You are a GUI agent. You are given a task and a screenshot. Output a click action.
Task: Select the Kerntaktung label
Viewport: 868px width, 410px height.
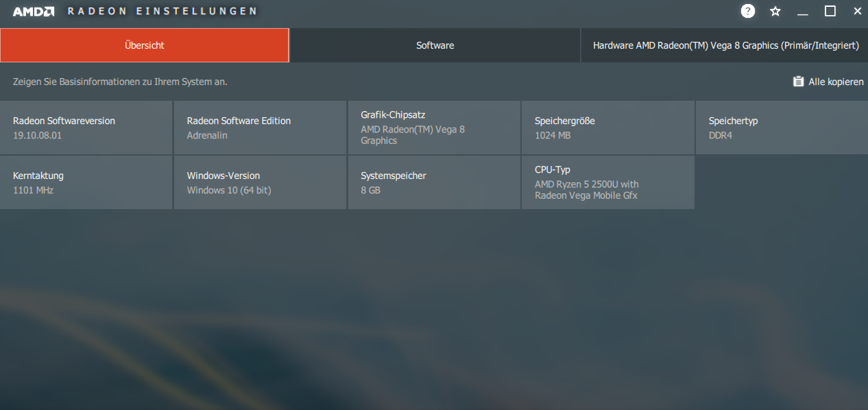38,176
